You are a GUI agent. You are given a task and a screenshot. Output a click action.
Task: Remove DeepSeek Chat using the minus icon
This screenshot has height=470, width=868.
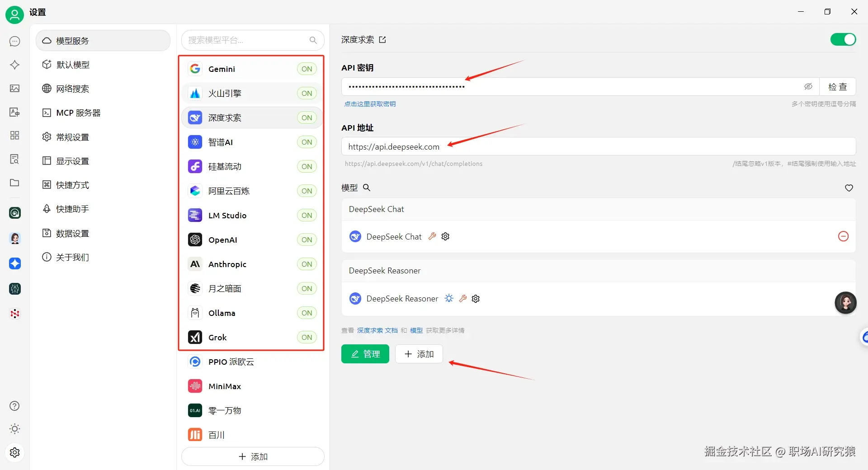point(843,236)
